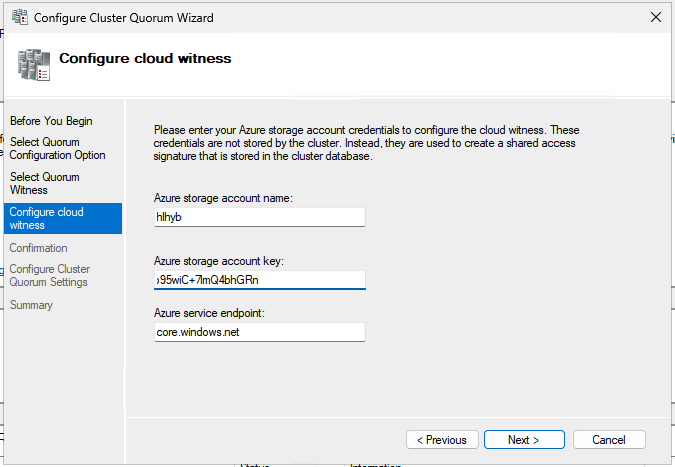Select the Select Quorum Witness step
The height and width of the screenshot is (467, 675).
pyautogui.click(x=45, y=183)
